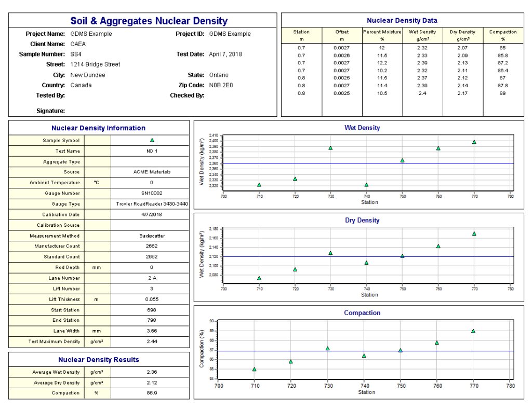Click the Nuclear Density Data panel header
The width and height of the screenshot is (532, 410).
point(404,20)
